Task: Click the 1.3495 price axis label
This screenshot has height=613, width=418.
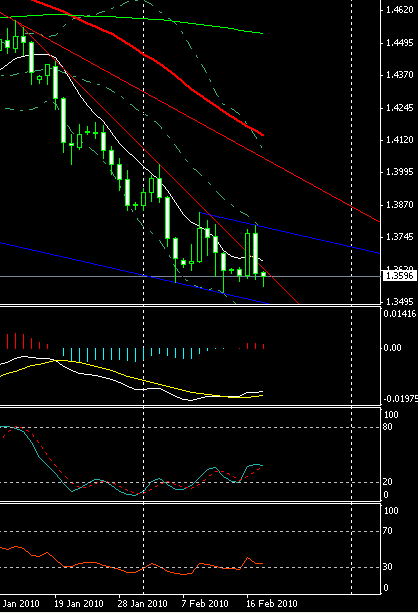Action: [399, 302]
